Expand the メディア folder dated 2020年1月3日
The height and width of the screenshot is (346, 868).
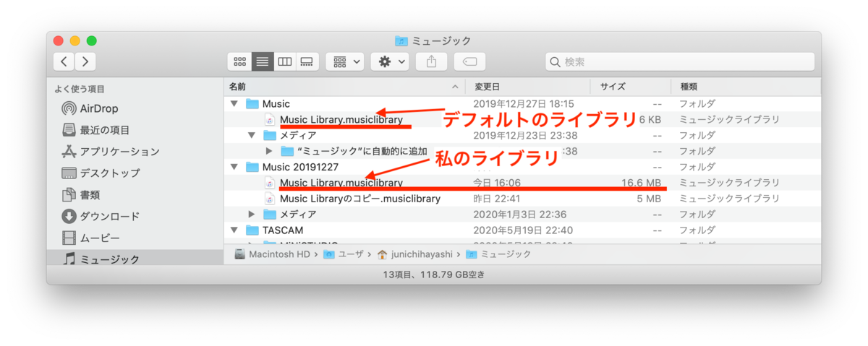click(251, 214)
